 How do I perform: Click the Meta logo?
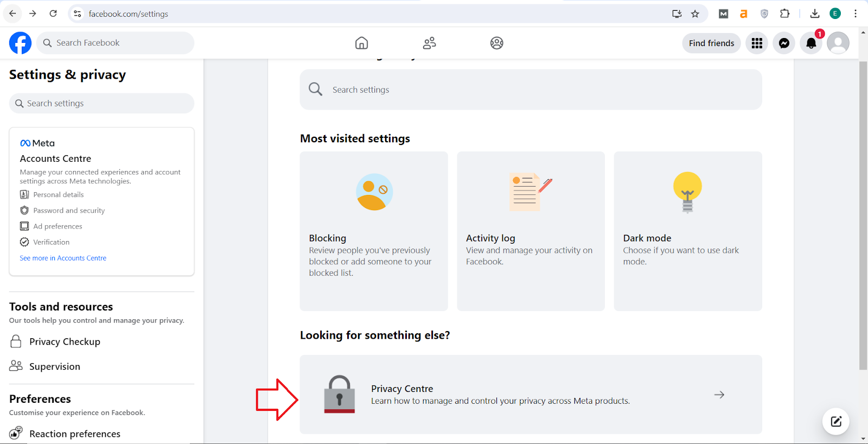click(x=37, y=143)
